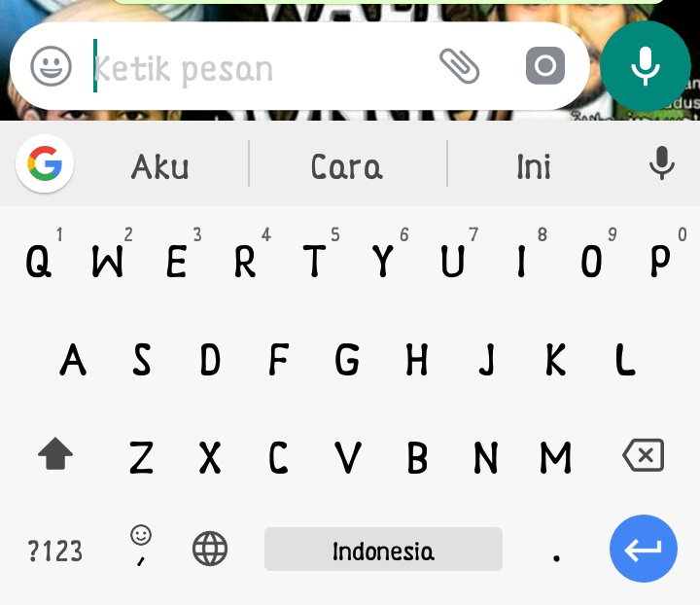Focus the "Ketik pesan" message field
700x605 pixels.
coord(263,67)
